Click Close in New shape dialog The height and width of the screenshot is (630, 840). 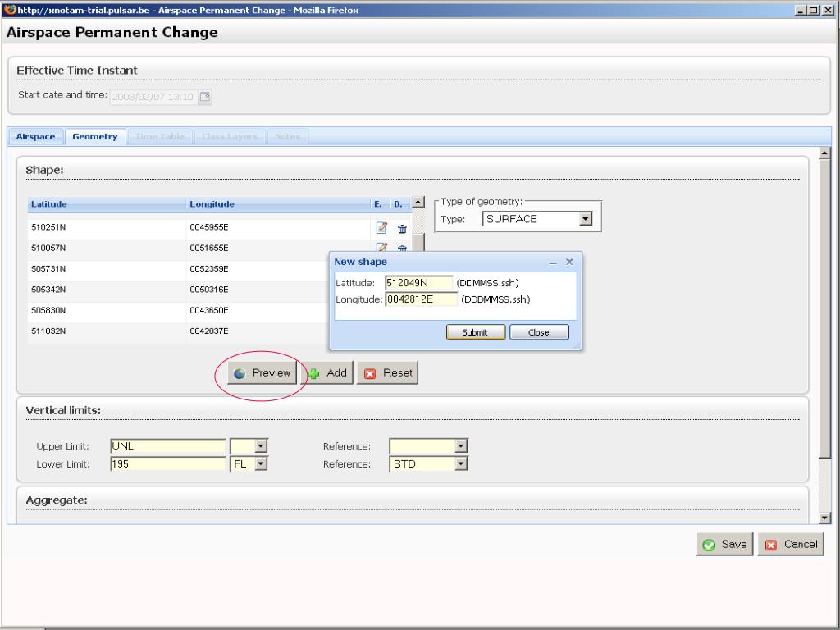pyautogui.click(x=539, y=332)
